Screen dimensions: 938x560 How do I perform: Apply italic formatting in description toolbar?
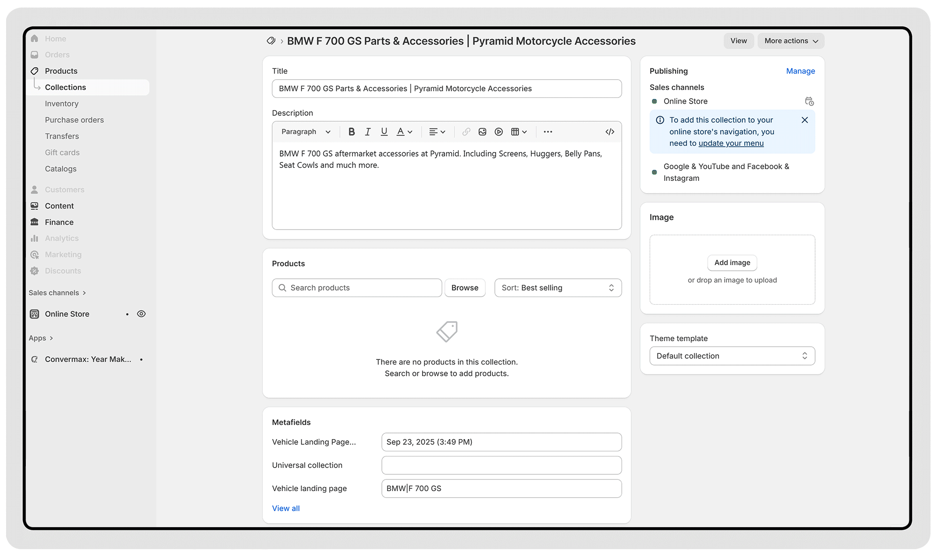coord(368,132)
